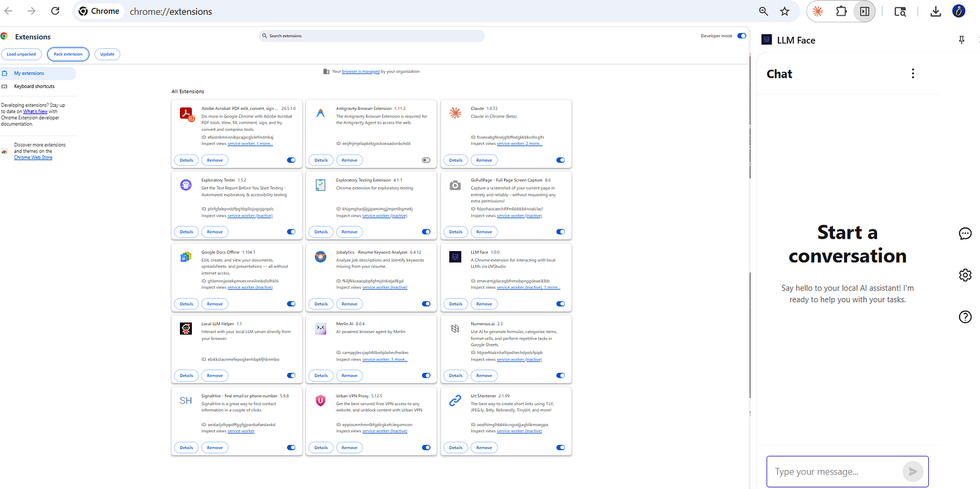Open Details for LLM Face

(x=456, y=304)
